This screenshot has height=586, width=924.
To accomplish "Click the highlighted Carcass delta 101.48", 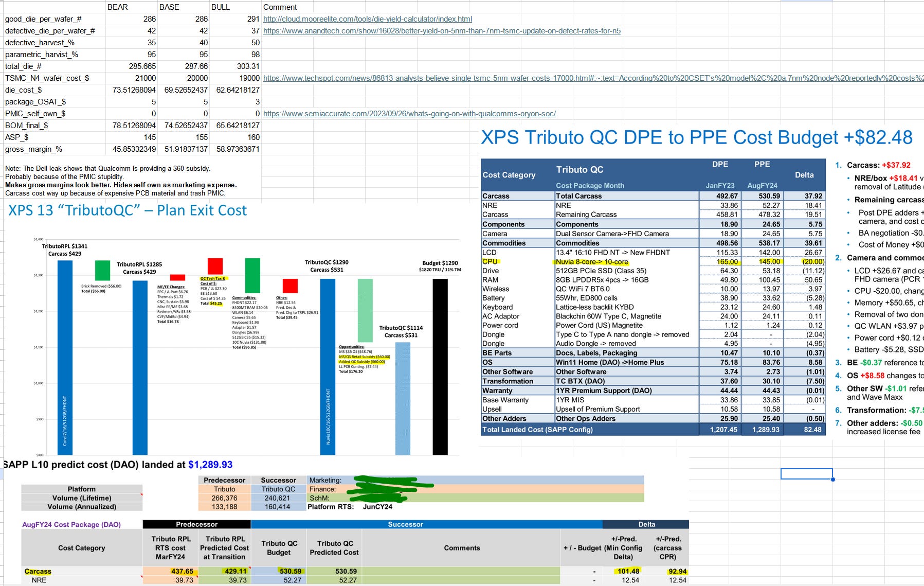I will 628,571.
